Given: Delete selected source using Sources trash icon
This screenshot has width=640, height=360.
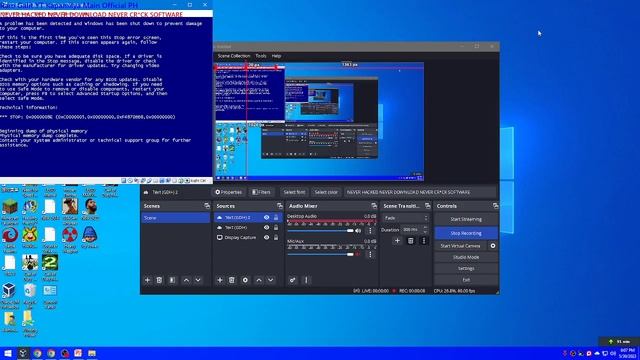Looking at the screenshot, I should coord(231,280).
